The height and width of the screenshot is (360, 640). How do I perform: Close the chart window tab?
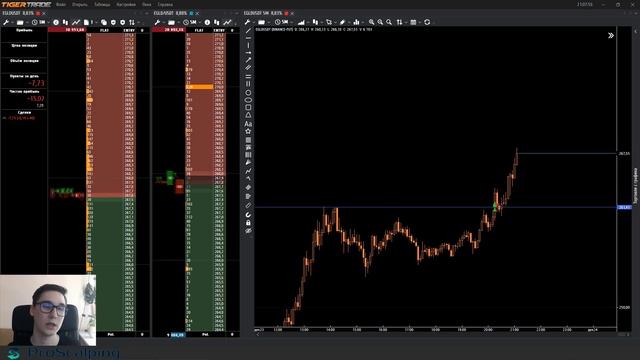click(x=292, y=13)
